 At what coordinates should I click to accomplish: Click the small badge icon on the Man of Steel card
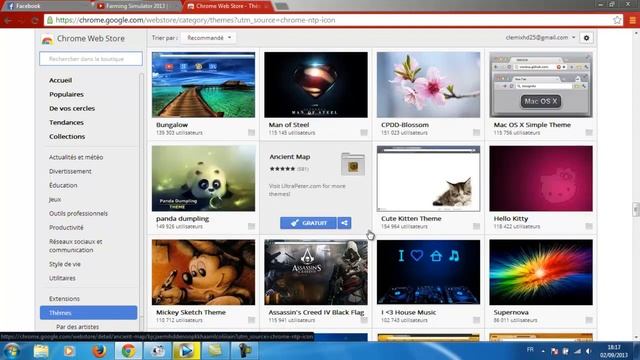[364, 133]
